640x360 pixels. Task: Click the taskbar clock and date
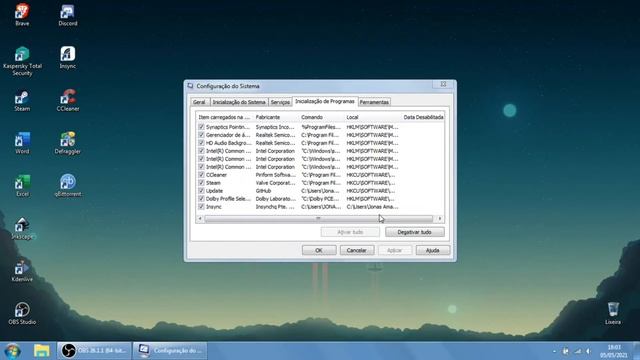pos(613,351)
